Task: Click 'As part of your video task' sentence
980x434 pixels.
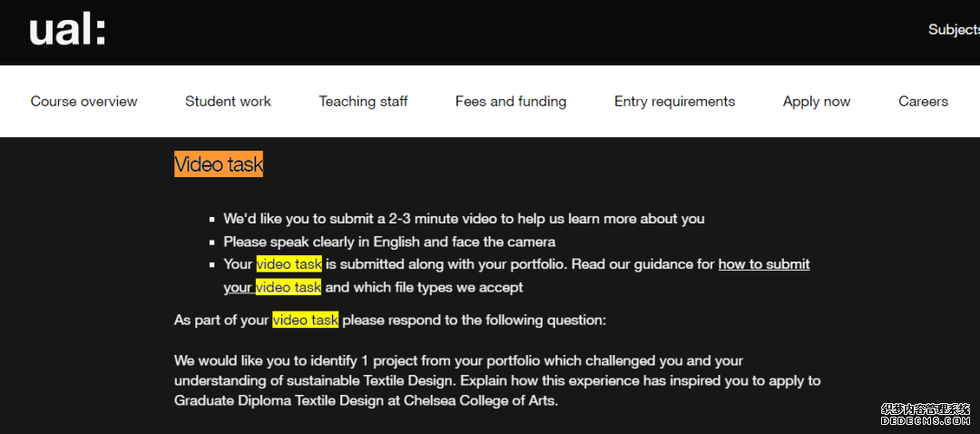Action: [390, 321]
